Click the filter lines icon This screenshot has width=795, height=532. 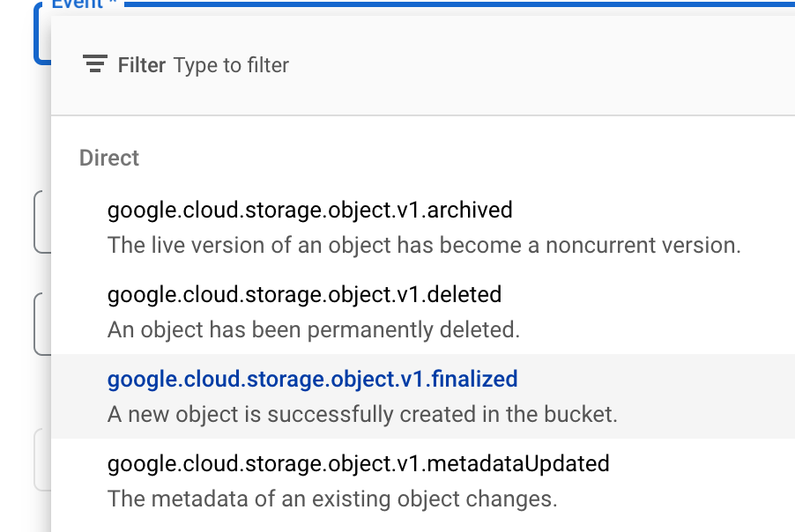click(94, 65)
